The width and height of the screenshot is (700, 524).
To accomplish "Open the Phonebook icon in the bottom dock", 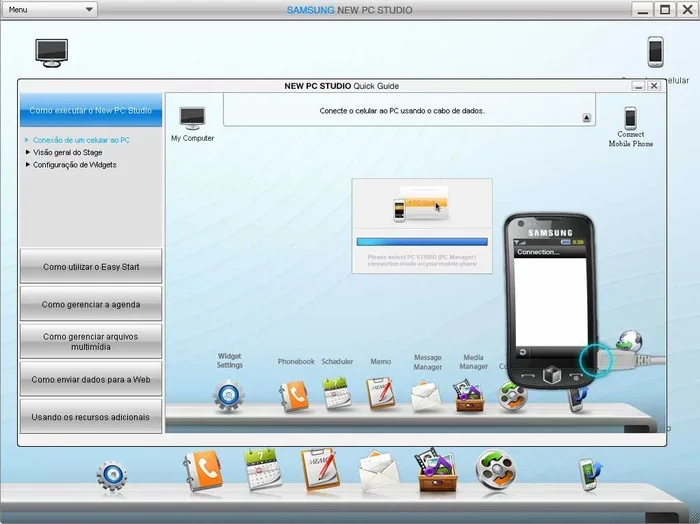I will tap(203, 471).
